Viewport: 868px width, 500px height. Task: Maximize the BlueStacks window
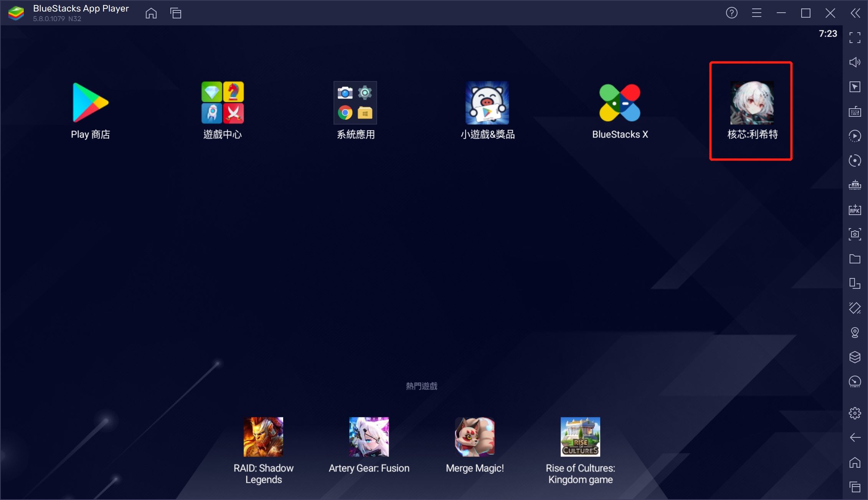coord(806,13)
